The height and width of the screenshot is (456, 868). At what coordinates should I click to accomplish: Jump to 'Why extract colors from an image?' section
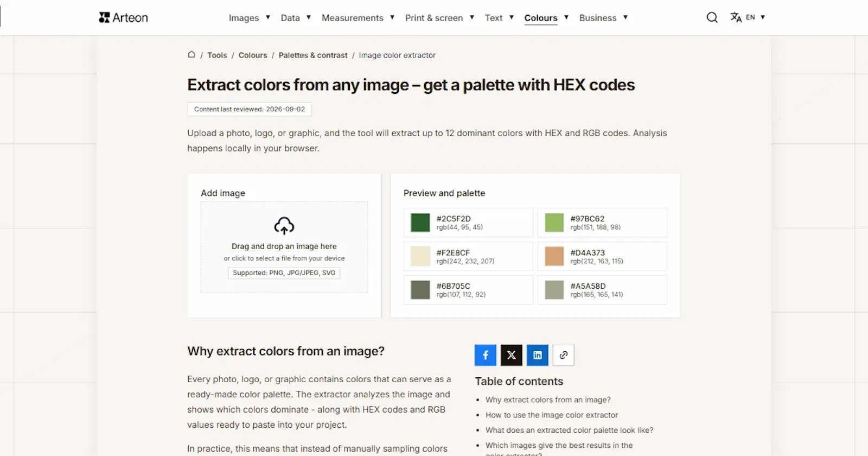[x=548, y=400]
